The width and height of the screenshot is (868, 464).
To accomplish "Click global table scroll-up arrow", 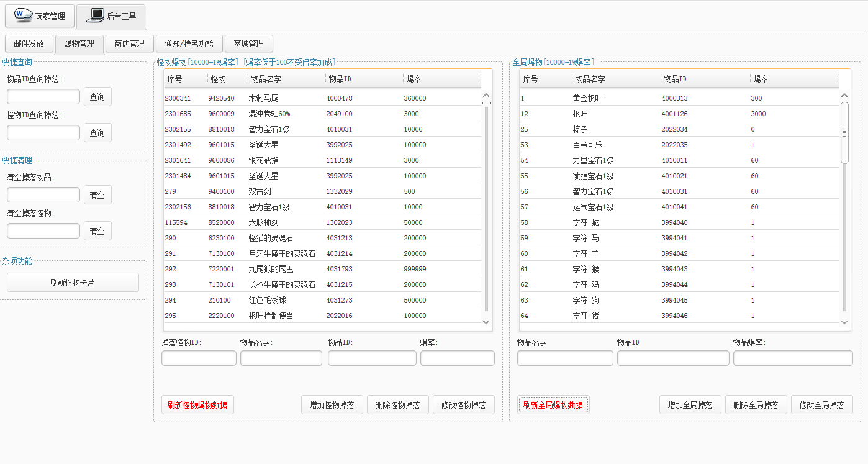I will [x=844, y=95].
